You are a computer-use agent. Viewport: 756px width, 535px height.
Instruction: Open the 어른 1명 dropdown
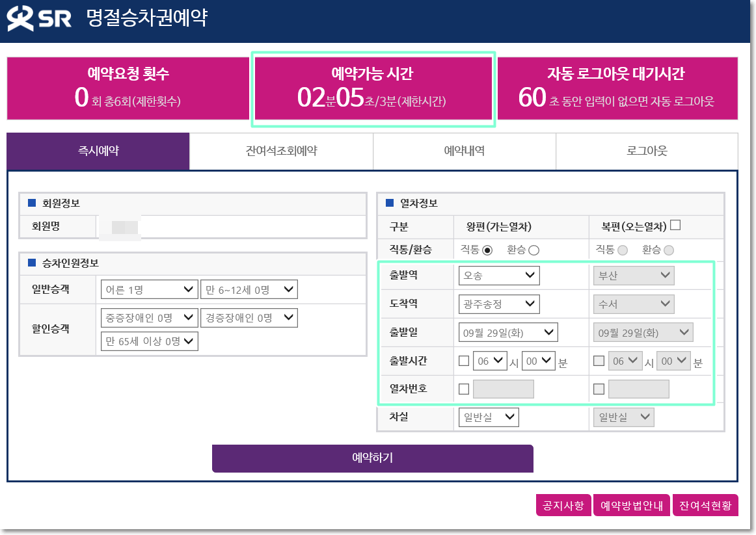point(150,289)
